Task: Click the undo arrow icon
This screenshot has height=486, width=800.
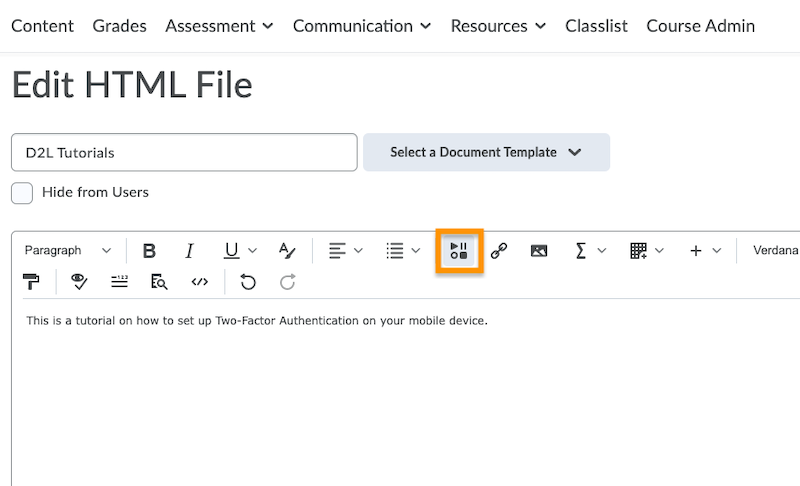Action: [248, 282]
